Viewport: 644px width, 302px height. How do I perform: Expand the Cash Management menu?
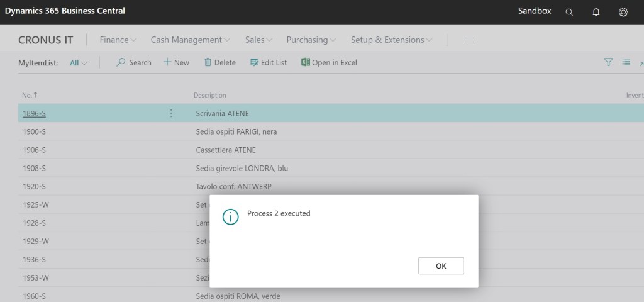[190, 40]
